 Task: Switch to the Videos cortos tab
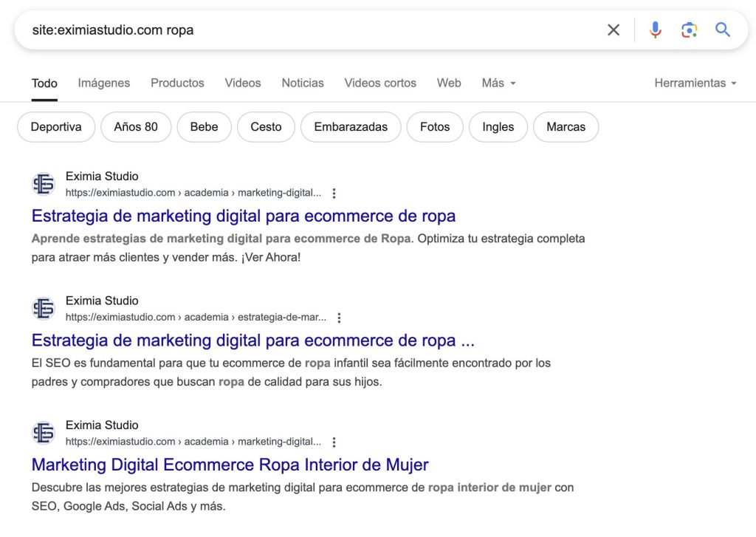click(380, 83)
